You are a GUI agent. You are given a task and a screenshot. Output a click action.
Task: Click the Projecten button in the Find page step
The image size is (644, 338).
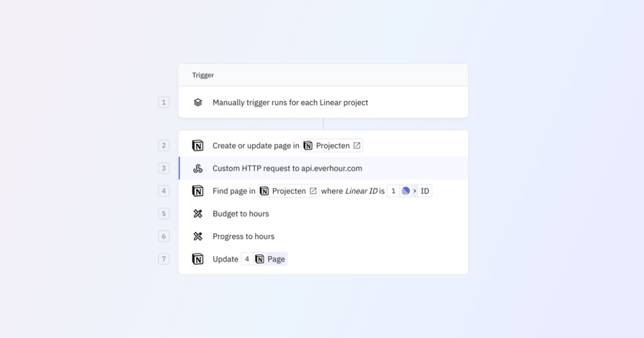[x=288, y=191]
